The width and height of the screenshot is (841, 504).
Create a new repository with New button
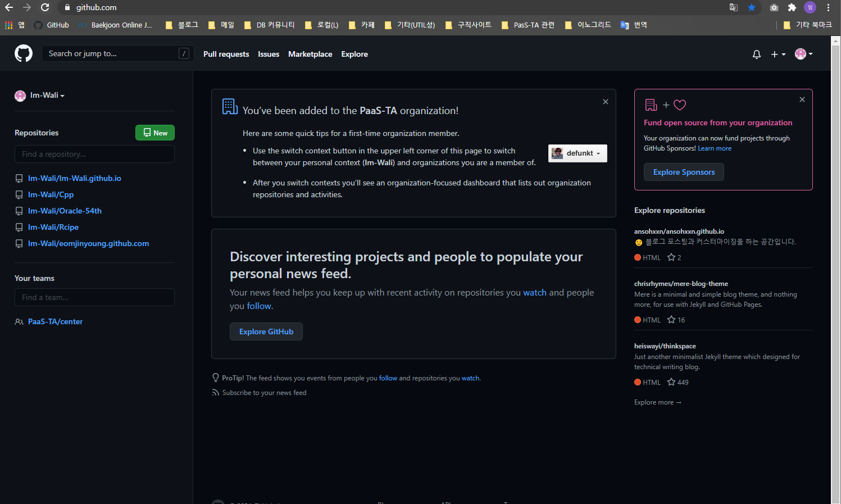[155, 133]
